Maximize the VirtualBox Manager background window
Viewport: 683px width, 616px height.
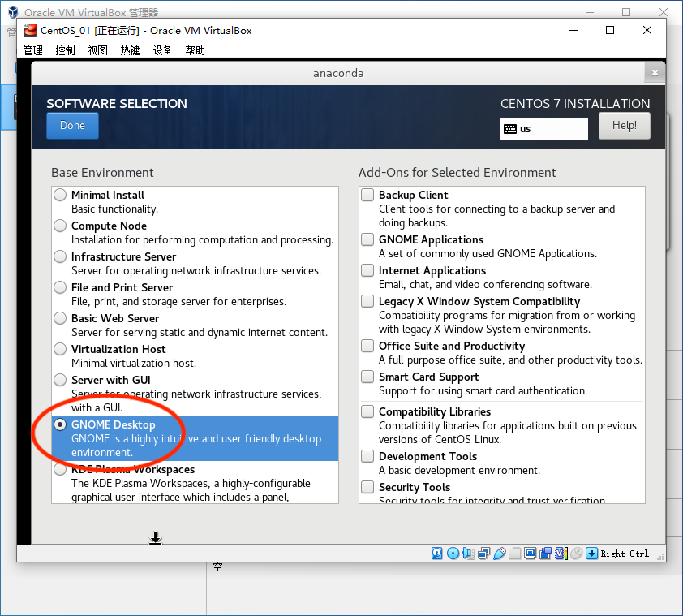tap(626, 12)
